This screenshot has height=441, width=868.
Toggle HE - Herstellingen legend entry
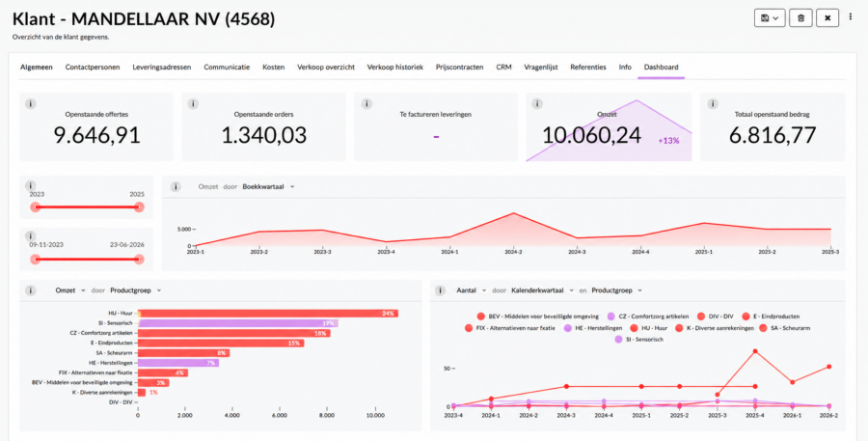593,328
